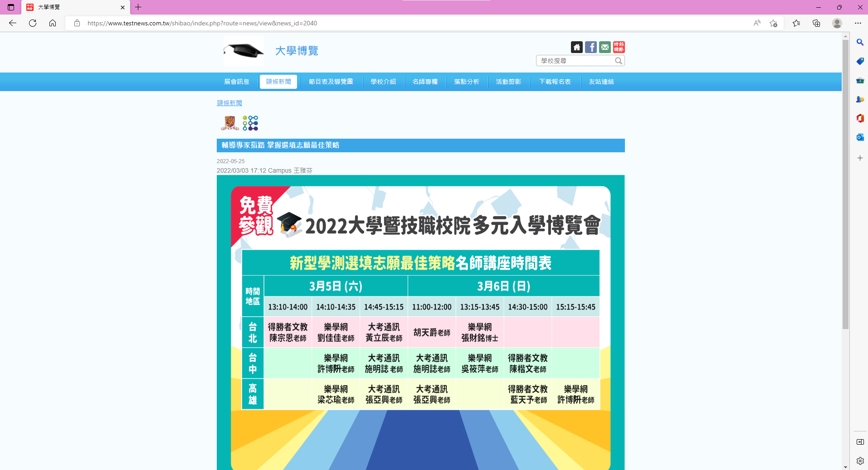View site information lock icon
The image size is (868, 470).
(77, 23)
